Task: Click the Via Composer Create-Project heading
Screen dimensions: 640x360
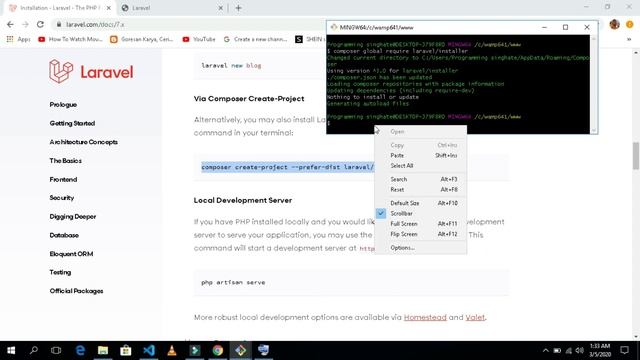Action: (249, 99)
